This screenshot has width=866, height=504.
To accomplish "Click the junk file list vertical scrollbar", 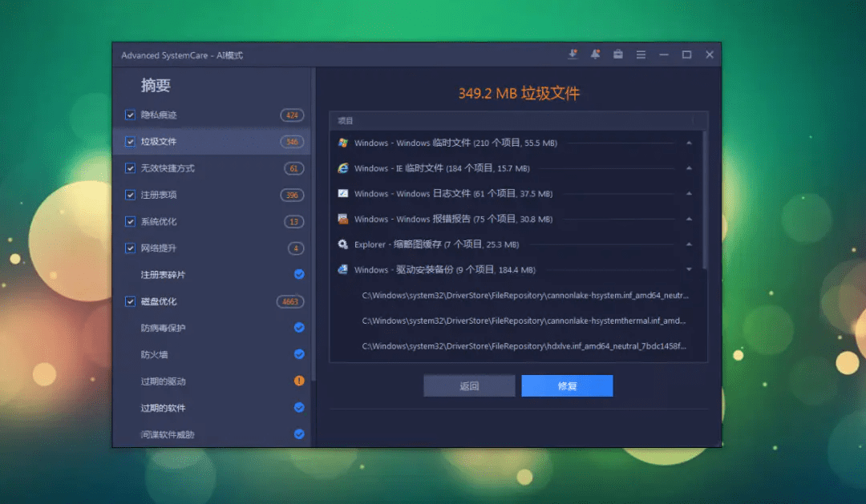I will pos(705,200).
